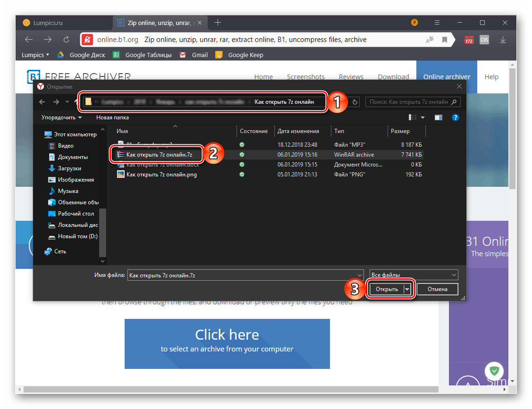532x409 pixels.
Task: Open the Online archiver menu item
Action: pos(447,76)
